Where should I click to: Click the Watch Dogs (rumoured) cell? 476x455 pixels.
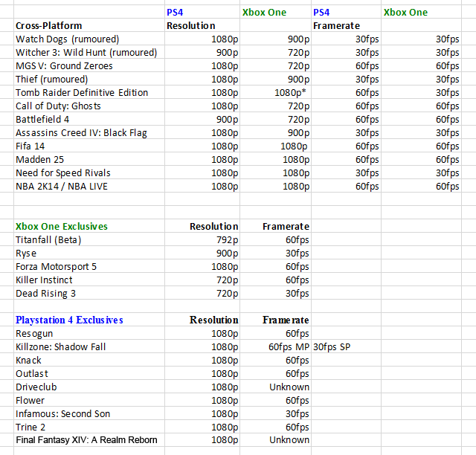[x=89, y=39]
